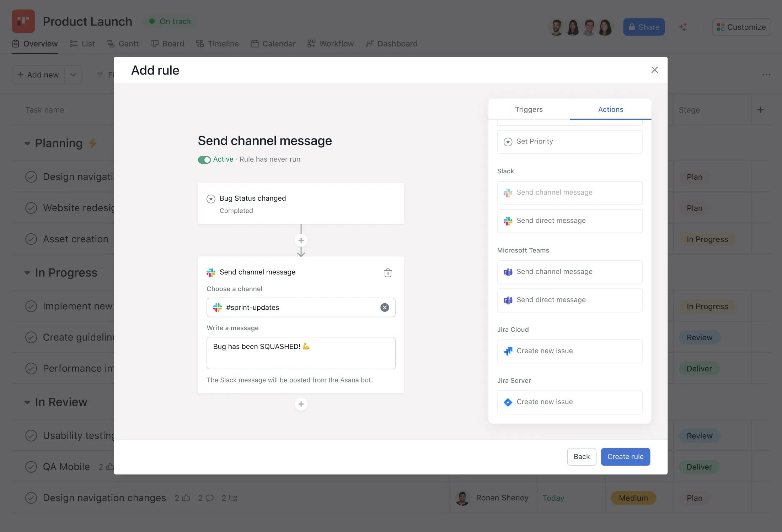Mark Website redesign task complete
This screenshot has width=782, height=532.
pos(31,208)
